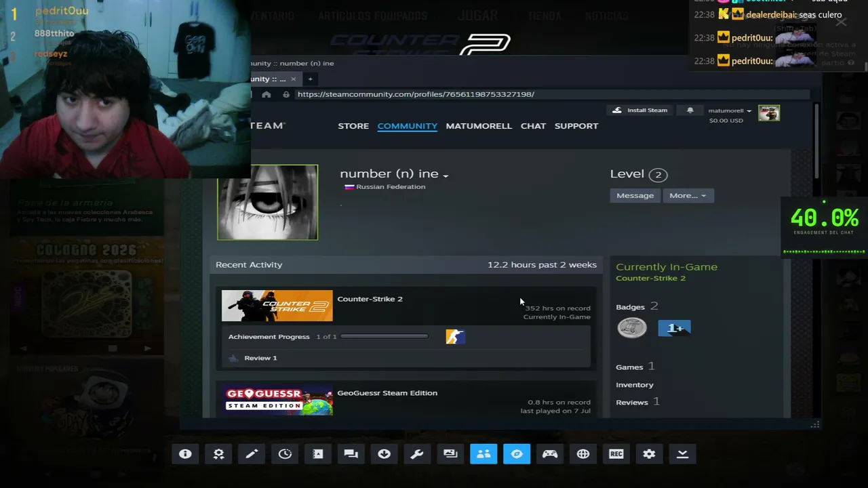Click the GeoGuessr Steam Edition capsule image
The image size is (868, 488).
[277, 400]
